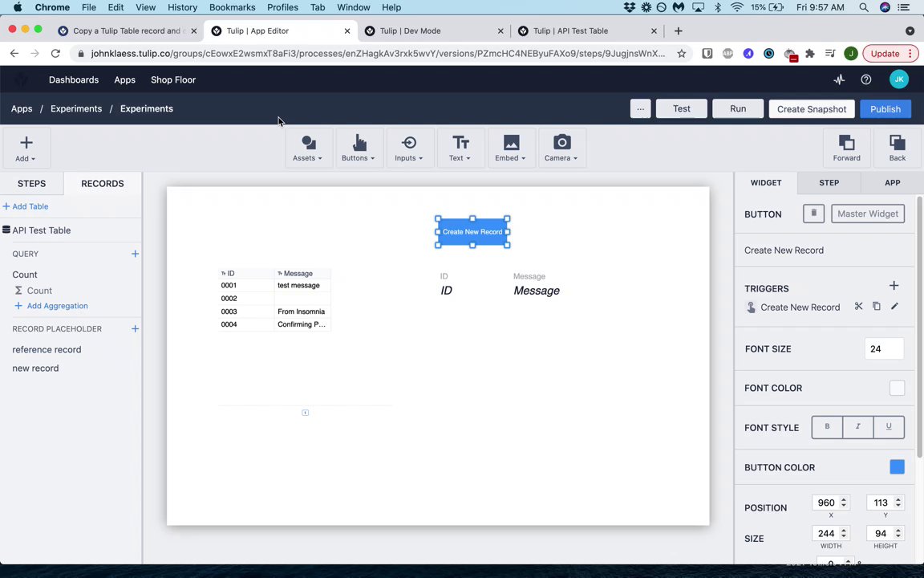The width and height of the screenshot is (924, 578).
Task: Open macOS Spotlight search
Action: point(863,7)
